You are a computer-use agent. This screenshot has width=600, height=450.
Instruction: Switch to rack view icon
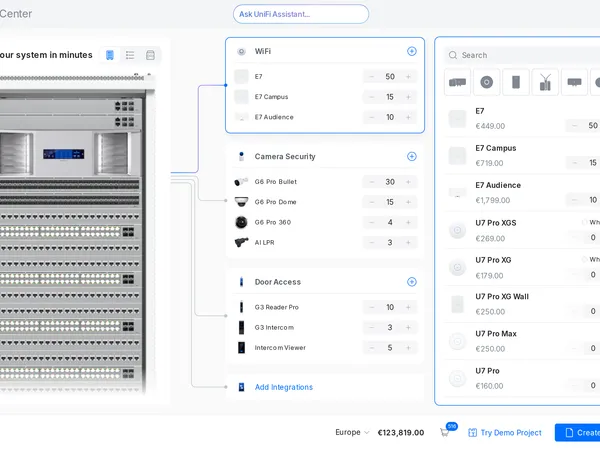pyautogui.click(x=110, y=55)
